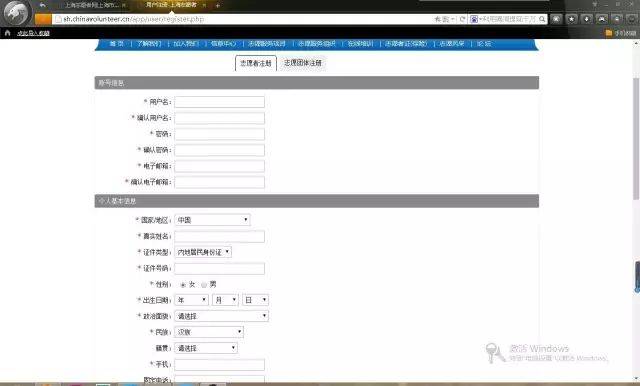Click the 真实姓名 input field

[x=220, y=236]
